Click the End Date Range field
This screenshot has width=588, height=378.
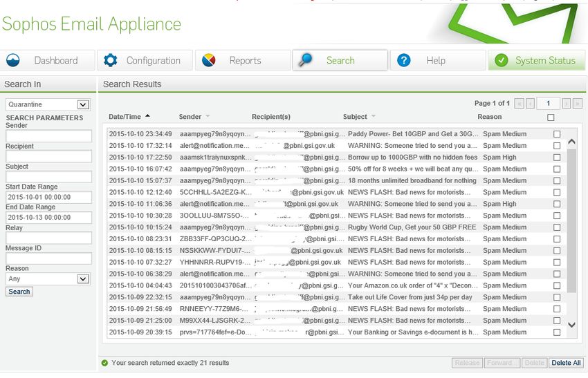click(48, 217)
